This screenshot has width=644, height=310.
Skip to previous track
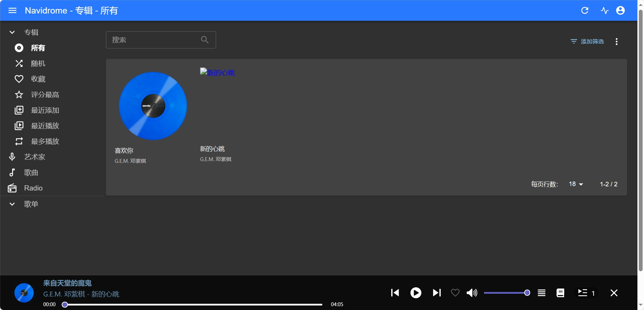tap(395, 293)
